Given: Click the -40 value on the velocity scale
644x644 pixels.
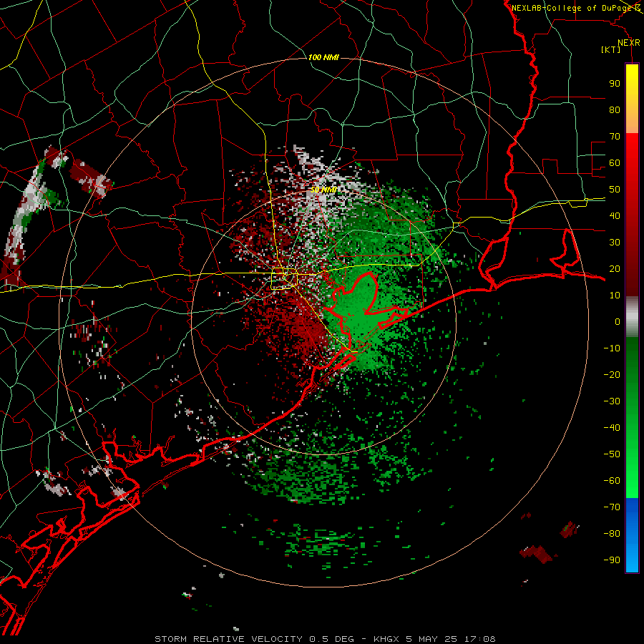Looking at the screenshot, I should tap(612, 428).
